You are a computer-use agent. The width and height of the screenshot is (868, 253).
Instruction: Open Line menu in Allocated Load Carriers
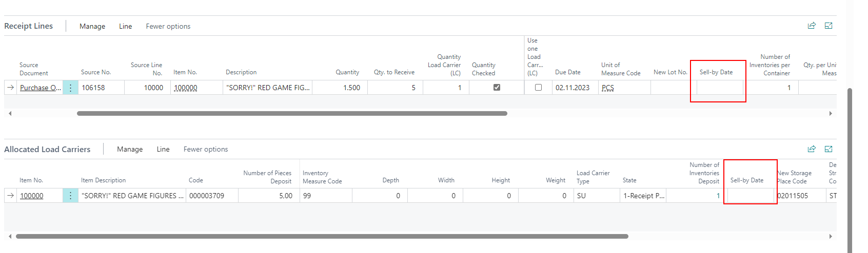[163, 149]
